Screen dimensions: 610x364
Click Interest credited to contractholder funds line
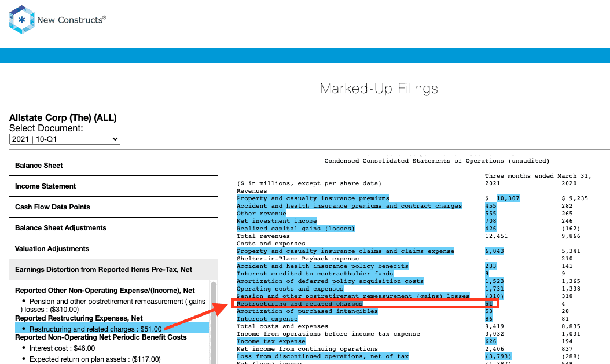pos(315,274)
